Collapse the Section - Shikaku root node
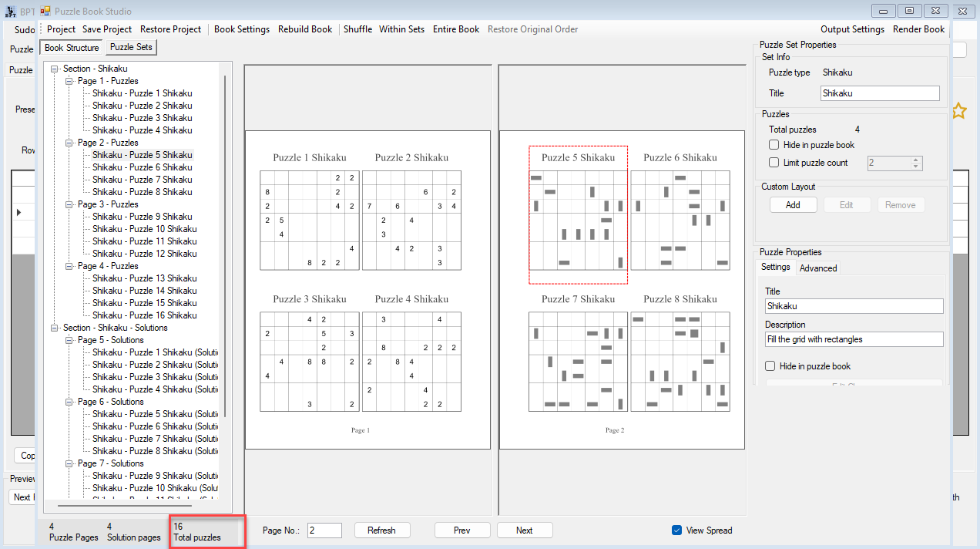The width and height of the screenshot is (980, 549). pos(55,69)
